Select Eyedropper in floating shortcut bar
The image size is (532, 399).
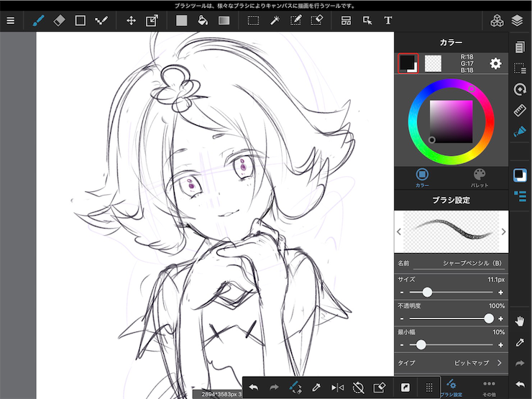[316, 387]
